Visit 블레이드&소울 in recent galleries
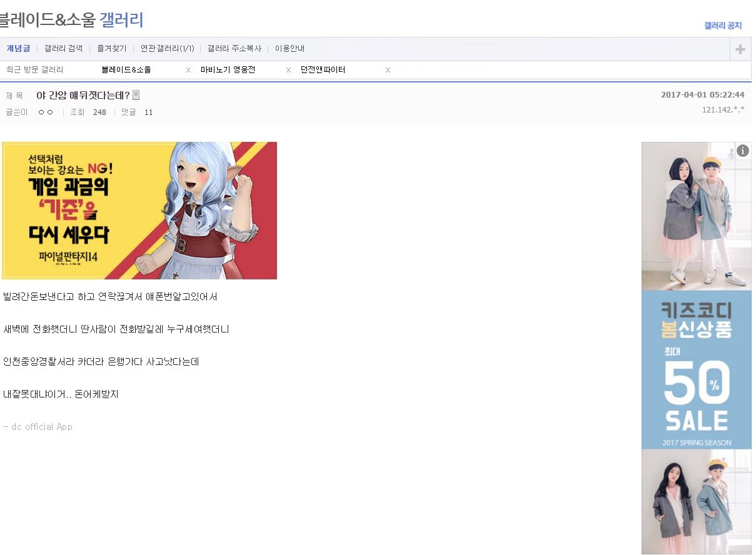Viewport: 756px width, 555px height. [126, 70]
